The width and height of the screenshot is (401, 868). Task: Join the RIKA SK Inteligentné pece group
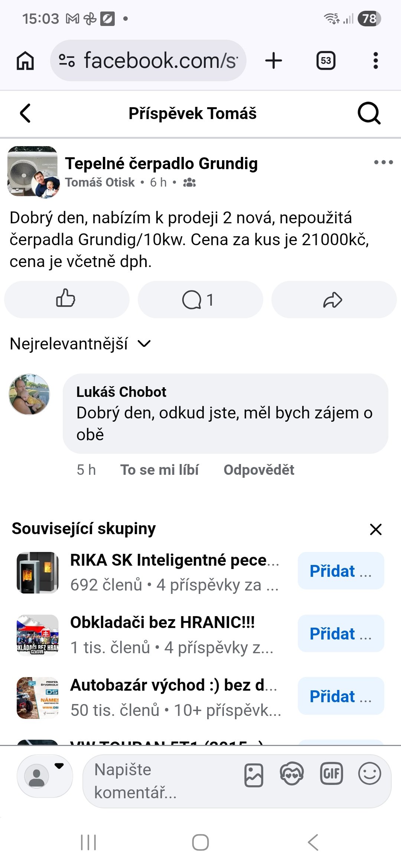tap(340, 571)
